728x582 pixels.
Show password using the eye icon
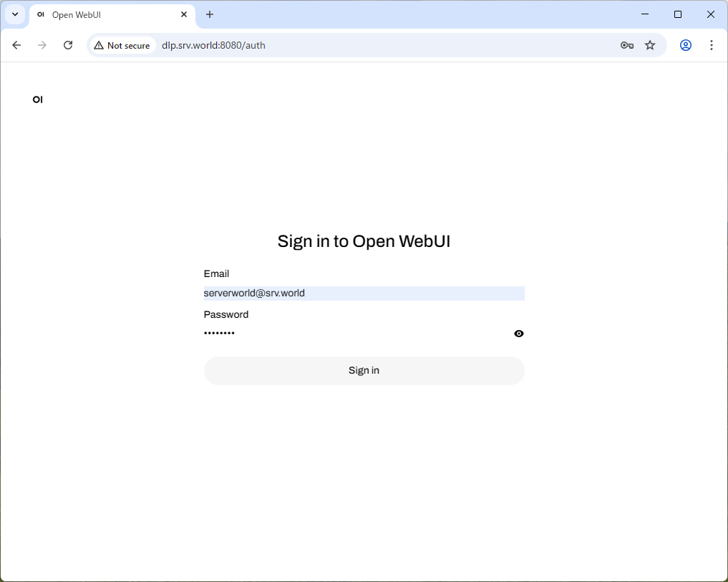519,334
